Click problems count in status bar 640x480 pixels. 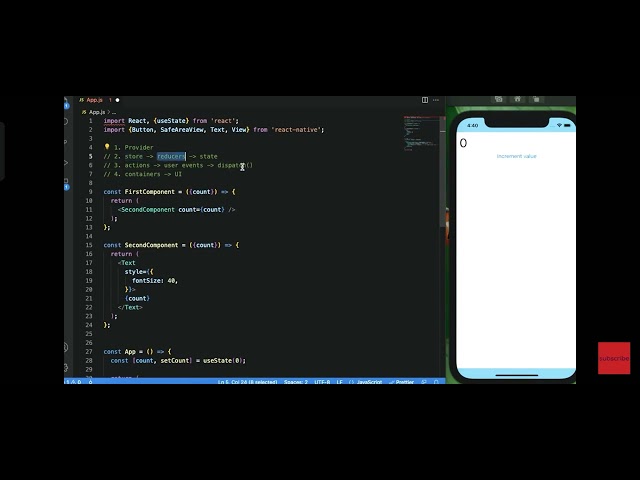[x=73, y=382]
